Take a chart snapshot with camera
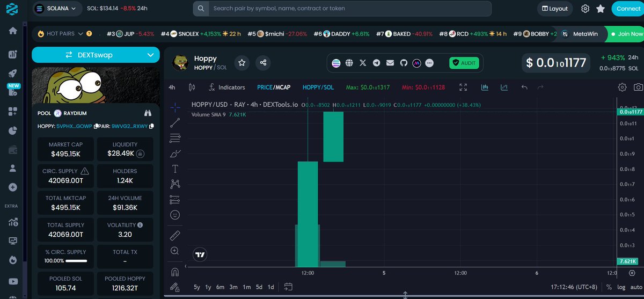The height and width of the screenshot is (299, 644). (x=638, y=87)
